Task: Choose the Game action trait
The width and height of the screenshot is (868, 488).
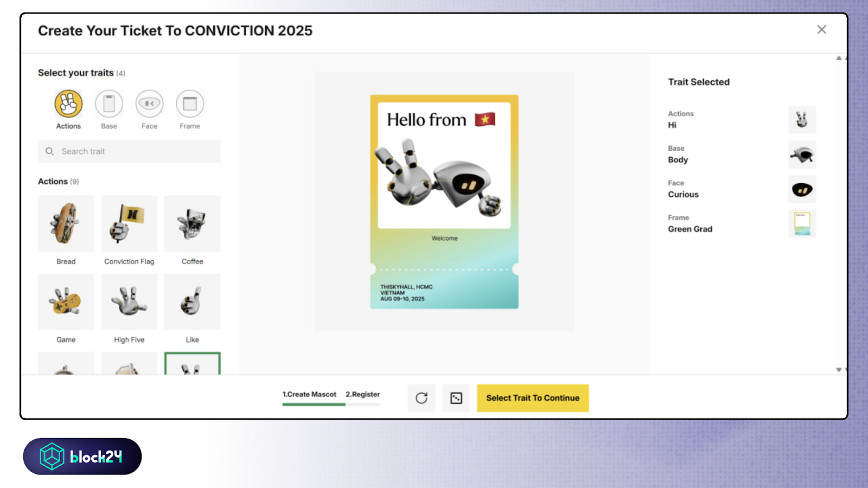Action: pos(66,301)
